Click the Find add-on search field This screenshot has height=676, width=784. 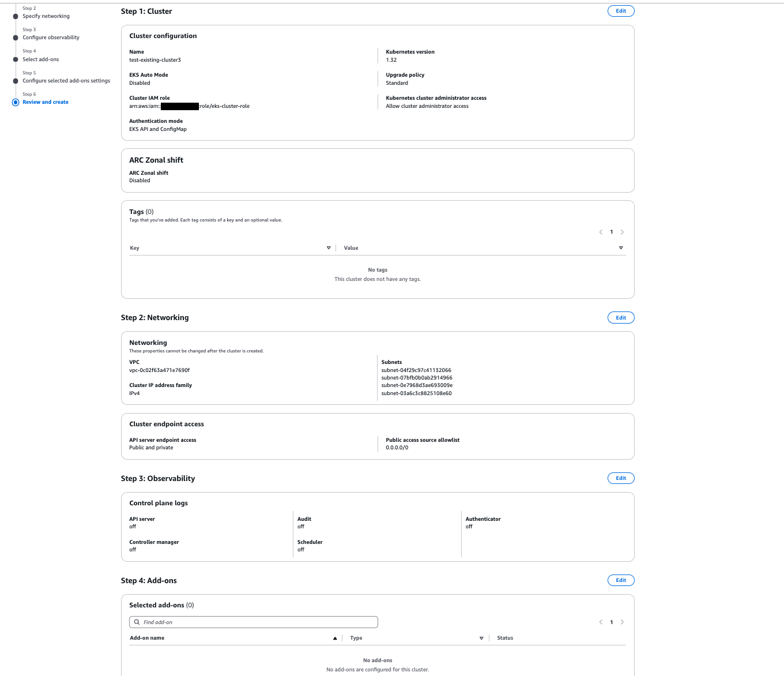tap(254, 622)
